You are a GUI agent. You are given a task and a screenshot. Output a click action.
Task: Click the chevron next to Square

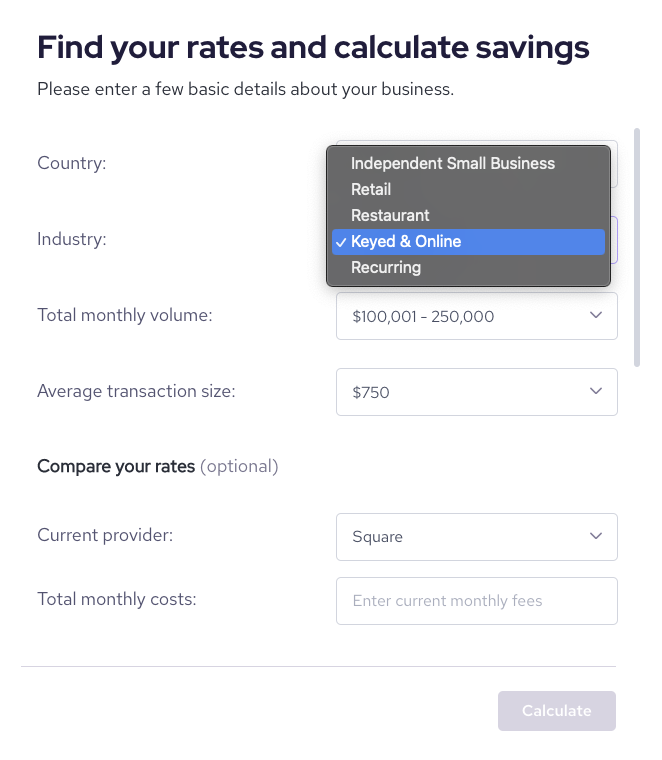point(596,536)
